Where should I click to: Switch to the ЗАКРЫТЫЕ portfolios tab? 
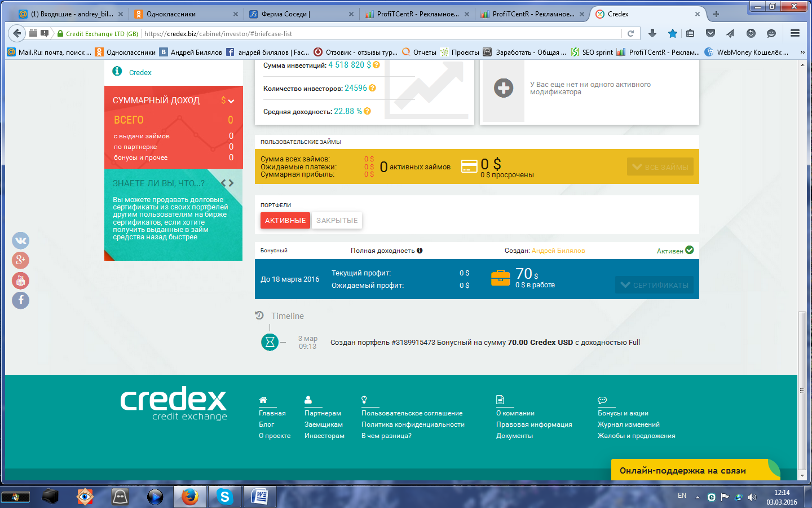click(337, 220)
